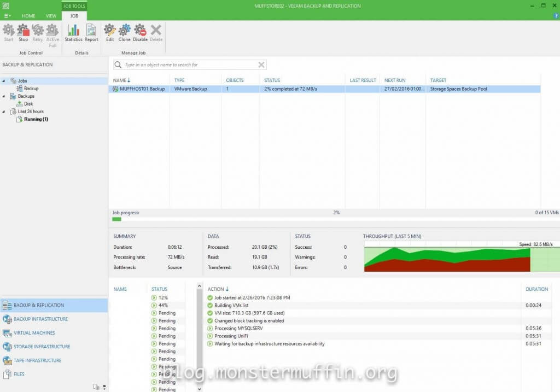Click the green job progress bar
The image size is (560, 392).
(116, 219)
